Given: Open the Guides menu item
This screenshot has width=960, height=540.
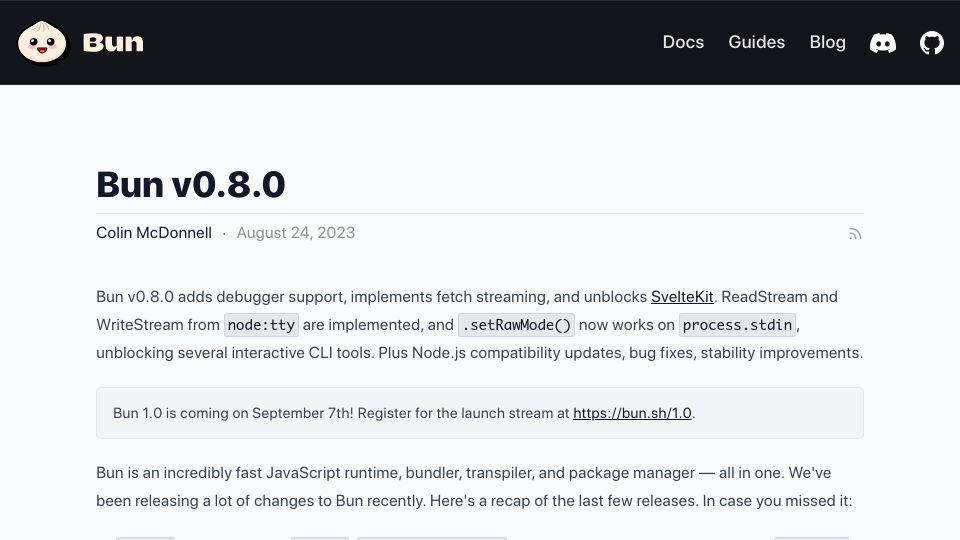Looking at the screenshot, I should 757,42.
